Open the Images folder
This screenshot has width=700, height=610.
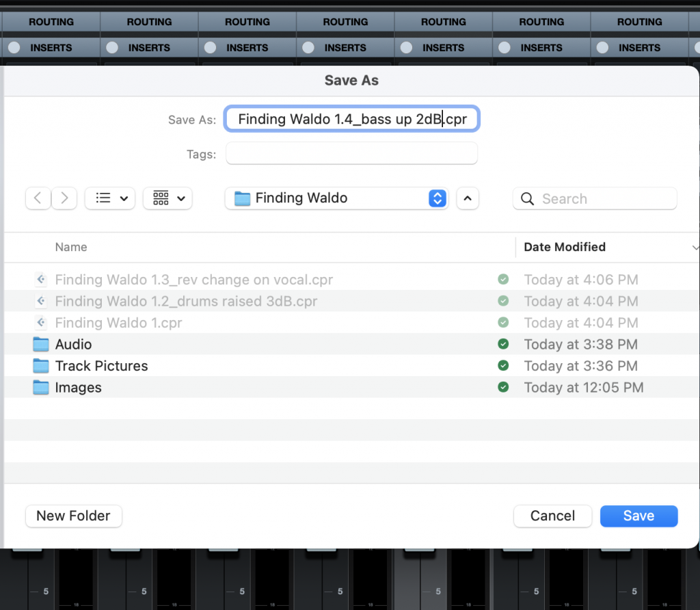point(352,387)
